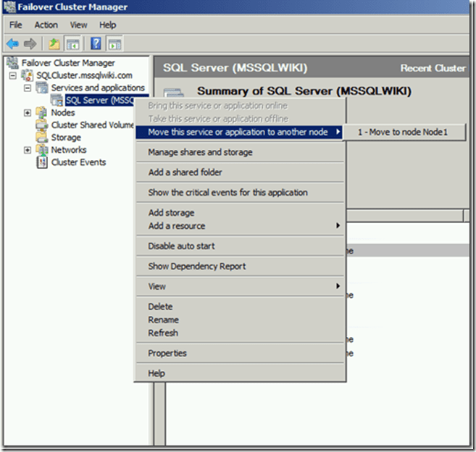The image size is (476, 452).
Task: Click the Back arrow toolbar icon
Action: click(12, 43)
